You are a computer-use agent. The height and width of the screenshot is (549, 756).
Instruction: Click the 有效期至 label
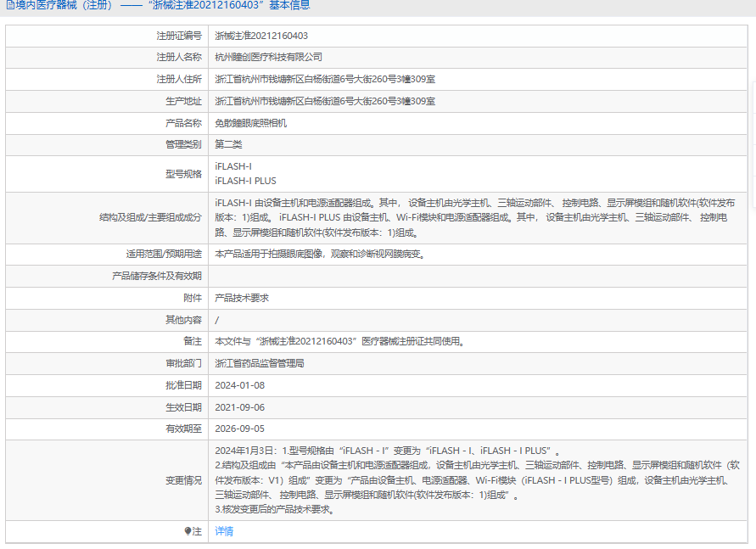(x=183, y=429)
